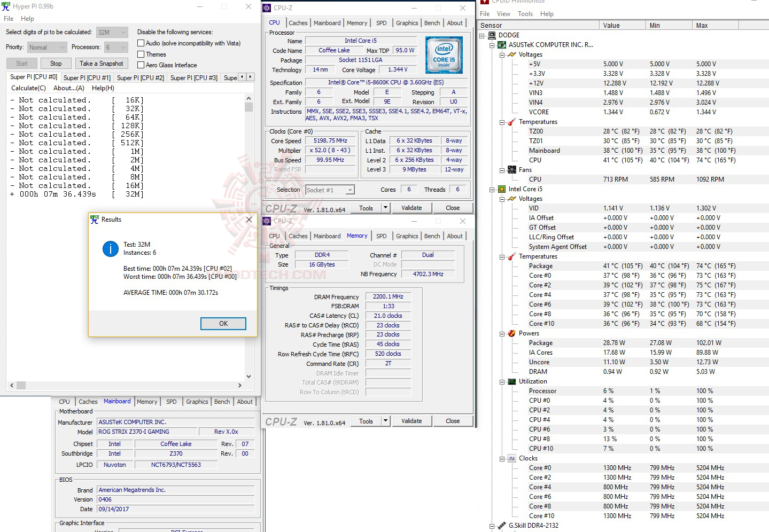Open the Calculate(C) menu in Super PI
This screenshot has width=769, height=532.
[x=29, y=88]
